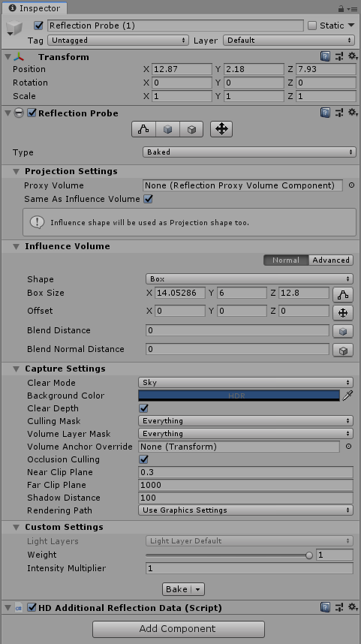This screenshot has width=361, height=644.
Task: Enable the Static checkbox
Action: click(312, 26)
